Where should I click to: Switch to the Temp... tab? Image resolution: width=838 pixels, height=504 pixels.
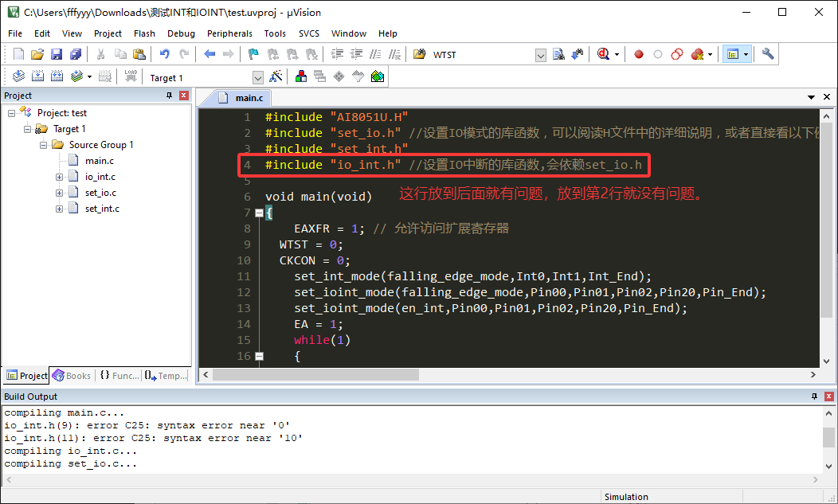166,376
